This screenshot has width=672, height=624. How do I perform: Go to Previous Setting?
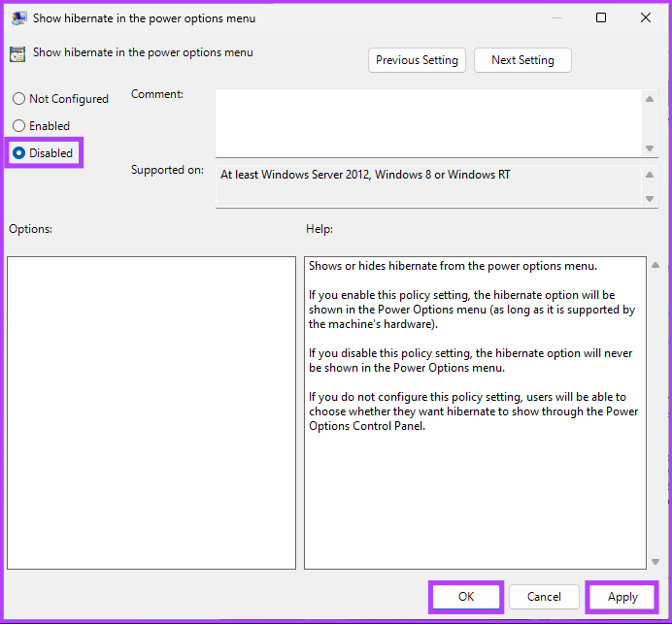(417, 60)
